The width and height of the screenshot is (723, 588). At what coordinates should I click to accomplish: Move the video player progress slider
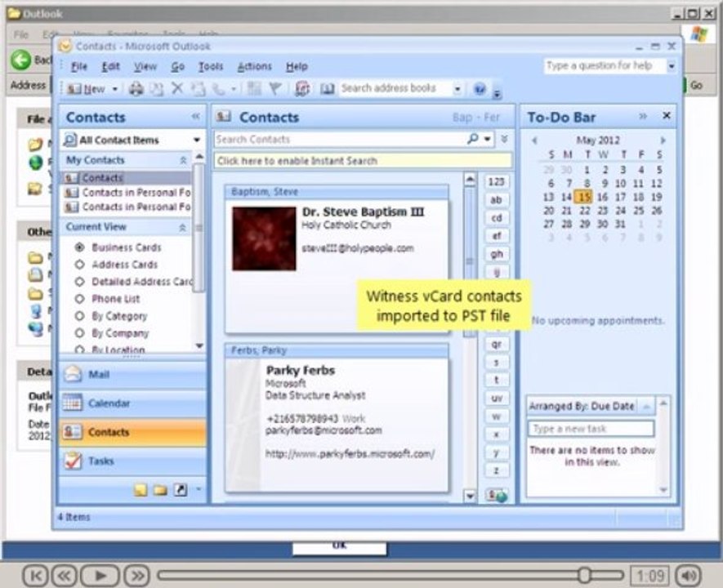(x=584, y=575)
